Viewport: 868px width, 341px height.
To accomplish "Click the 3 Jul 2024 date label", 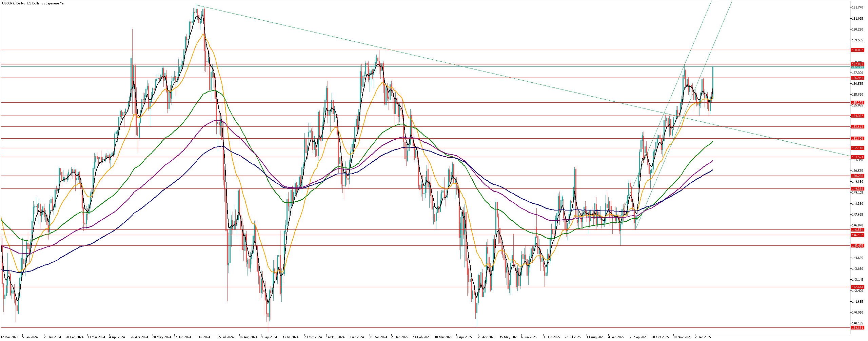I will point(203,337).
